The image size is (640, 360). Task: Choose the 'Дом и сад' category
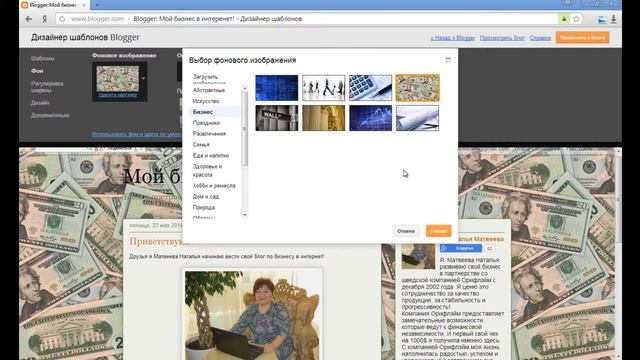[206, 196]
